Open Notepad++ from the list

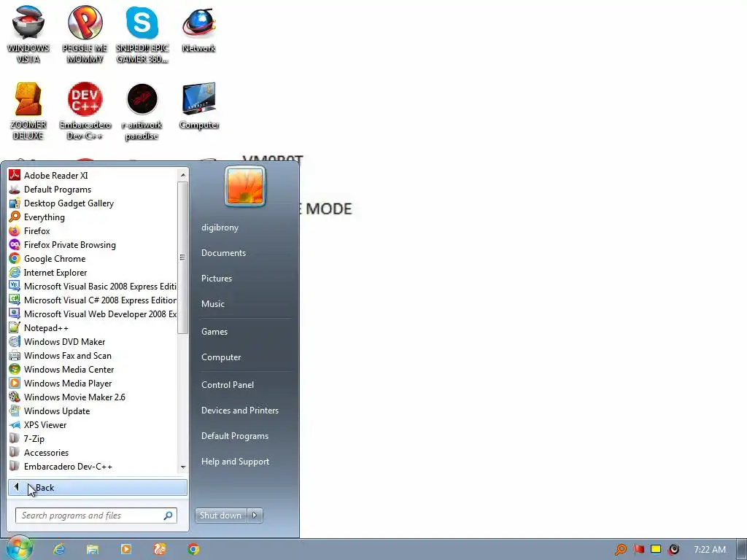pyautogui.click(x=93, y=328)
